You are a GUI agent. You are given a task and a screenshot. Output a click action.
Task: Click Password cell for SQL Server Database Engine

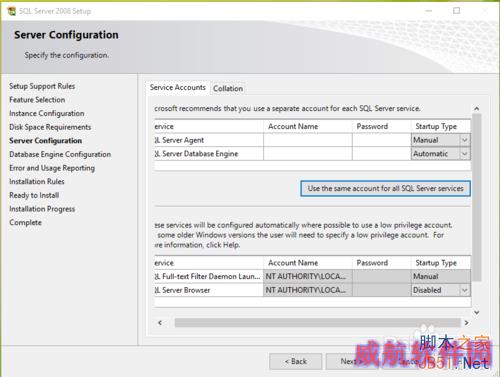pos(382,154)
